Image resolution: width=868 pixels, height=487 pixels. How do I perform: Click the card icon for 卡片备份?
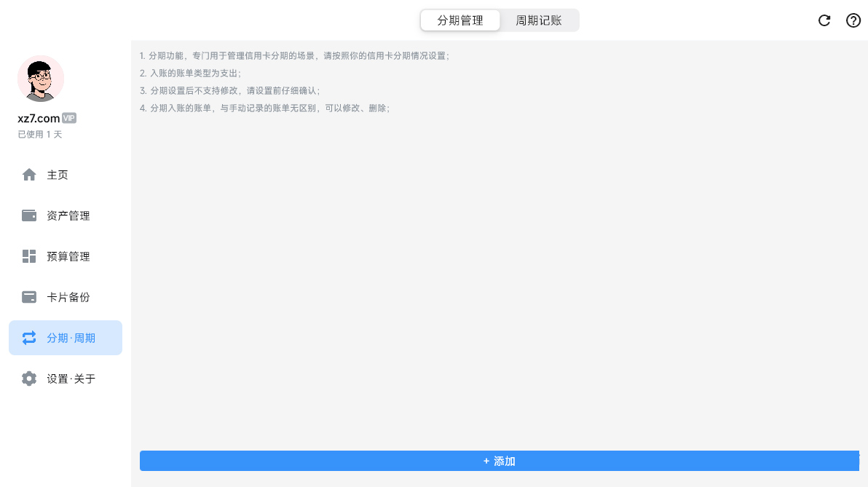29,297
